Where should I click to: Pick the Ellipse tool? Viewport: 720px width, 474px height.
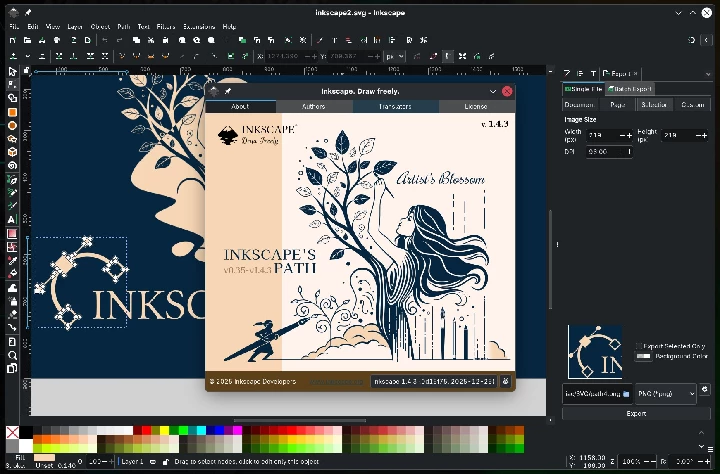click(12, 125)
